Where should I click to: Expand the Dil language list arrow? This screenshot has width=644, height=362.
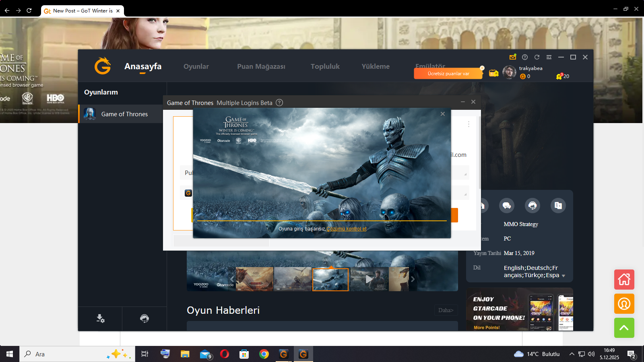click(563, 276)
